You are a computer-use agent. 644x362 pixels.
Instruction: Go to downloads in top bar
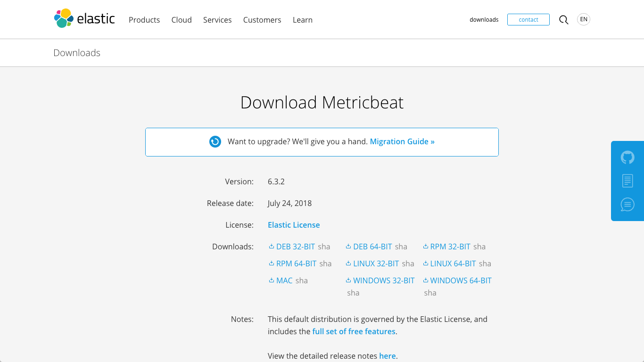coord(484,20)
